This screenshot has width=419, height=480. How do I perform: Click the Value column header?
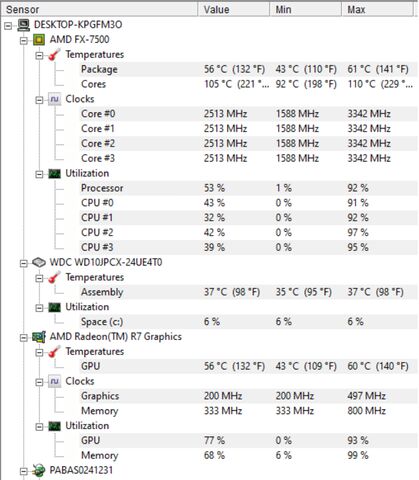(x=234, y=9)
